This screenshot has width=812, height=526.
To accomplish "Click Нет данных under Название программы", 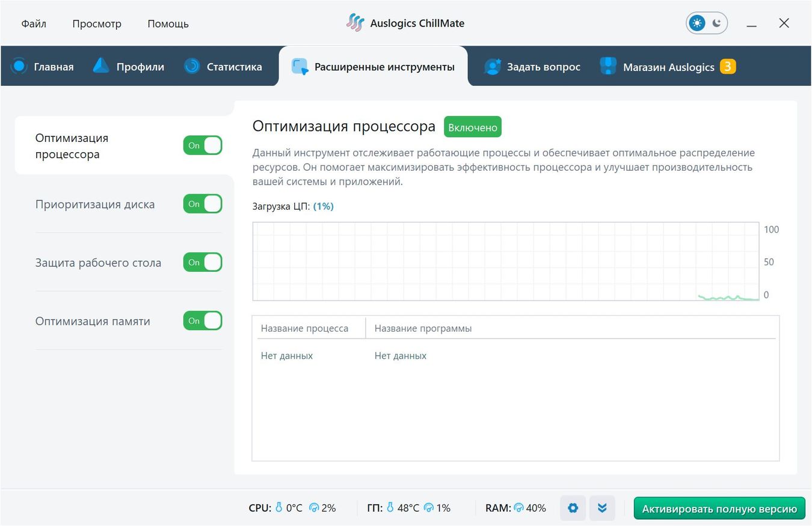I will (401, 356).
